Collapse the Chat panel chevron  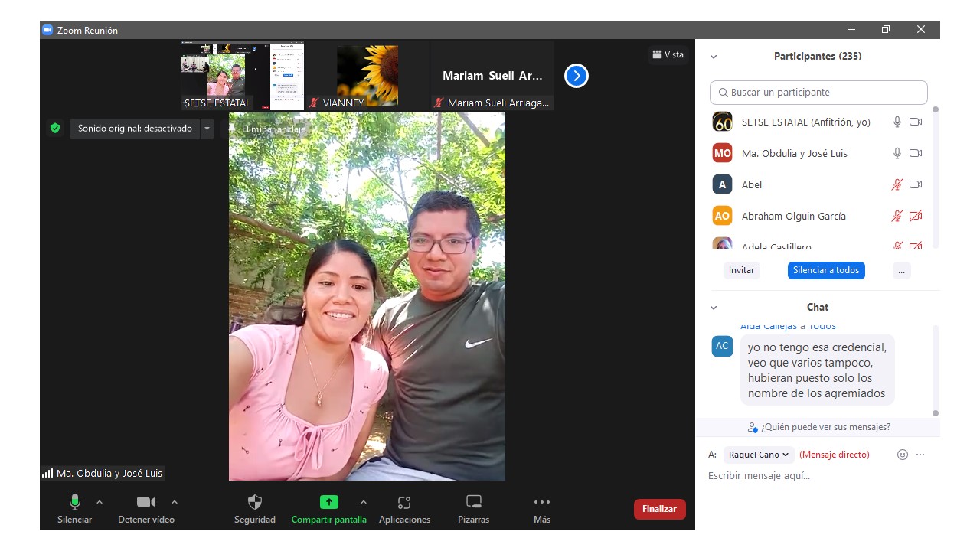coord(714,308)
